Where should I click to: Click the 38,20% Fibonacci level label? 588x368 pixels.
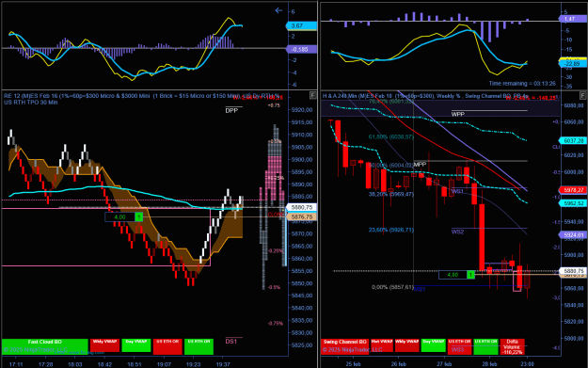point(391,194)
